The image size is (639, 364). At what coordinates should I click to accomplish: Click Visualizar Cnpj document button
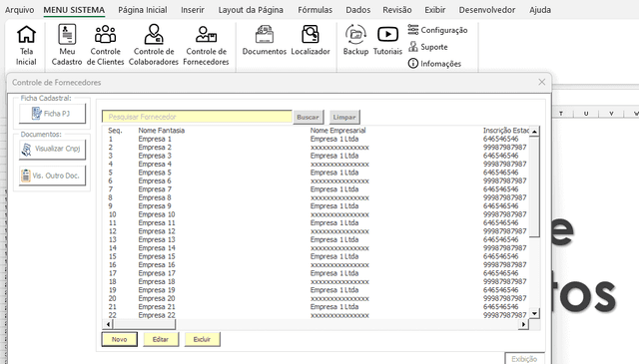click(52, 149)
